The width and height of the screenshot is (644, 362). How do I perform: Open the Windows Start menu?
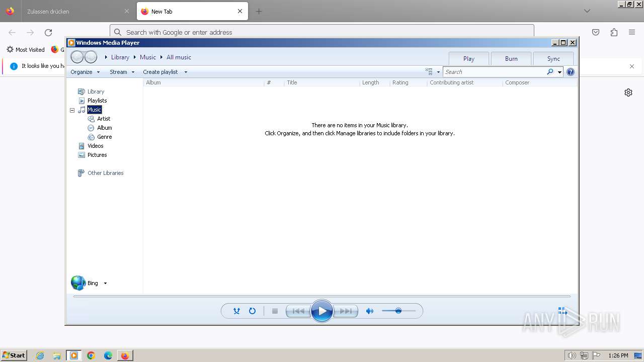[14, 355]
